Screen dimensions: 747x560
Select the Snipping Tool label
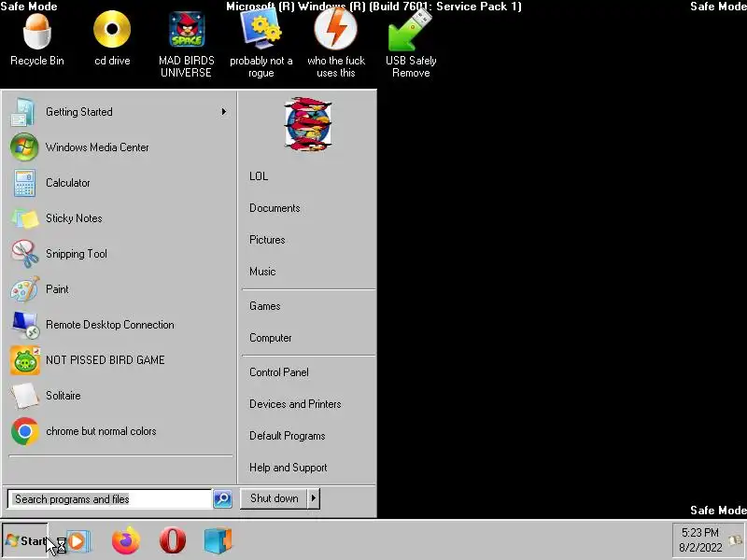pos(77,254)
